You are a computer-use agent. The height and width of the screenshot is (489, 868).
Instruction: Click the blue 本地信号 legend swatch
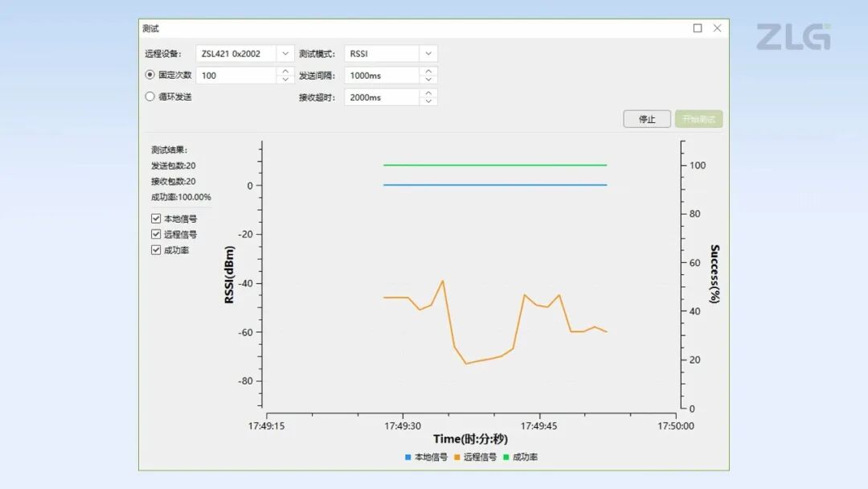pos(408,457)
